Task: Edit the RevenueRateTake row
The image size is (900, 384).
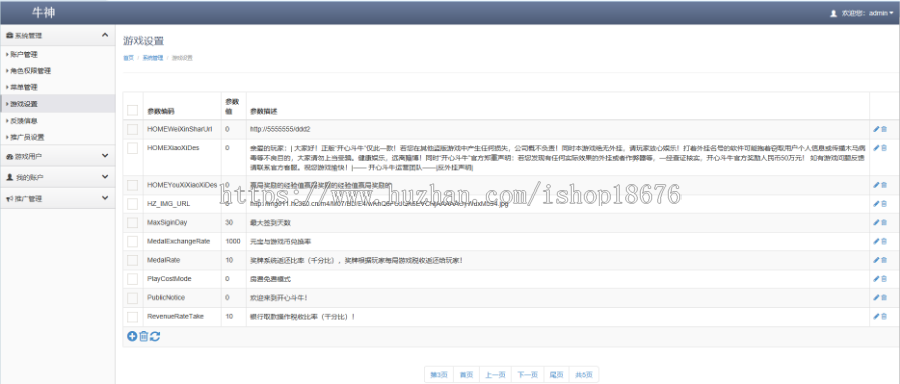Action: point(876,316)
